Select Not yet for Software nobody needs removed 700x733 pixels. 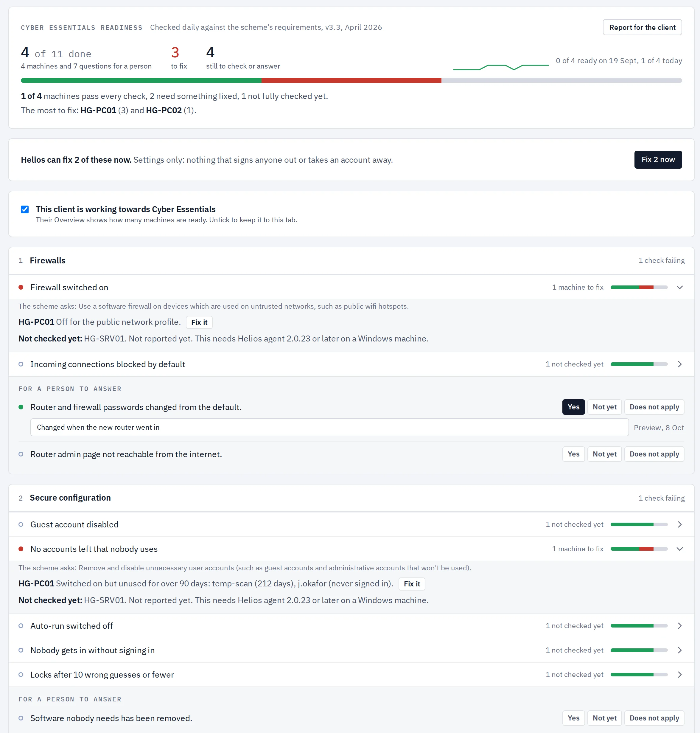(604, 718)
